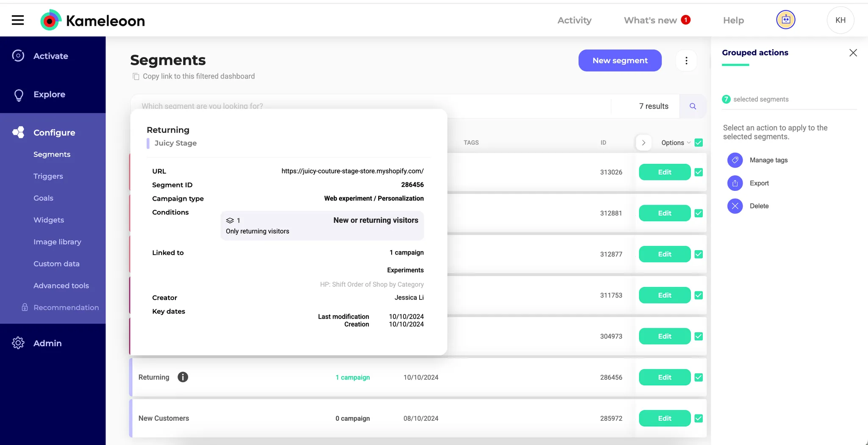
Task: Click the Export action icon
Action: pyautogui.click(x=735, y=183)
